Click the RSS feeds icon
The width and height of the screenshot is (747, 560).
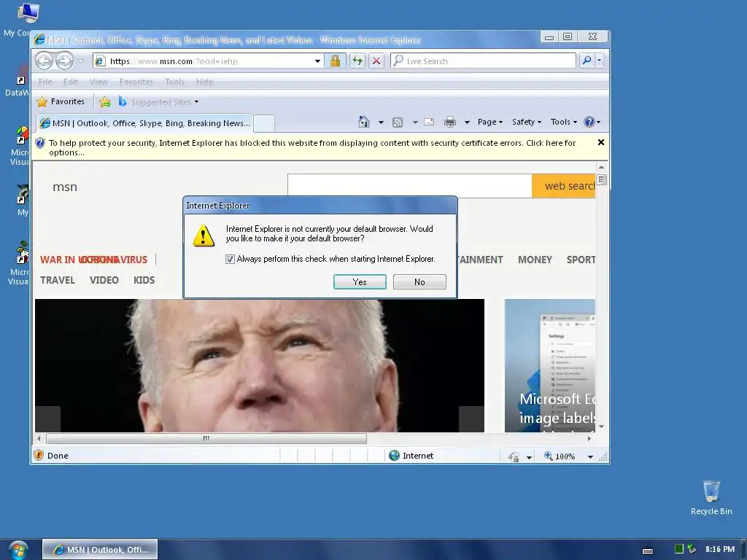tap(398, 122)
